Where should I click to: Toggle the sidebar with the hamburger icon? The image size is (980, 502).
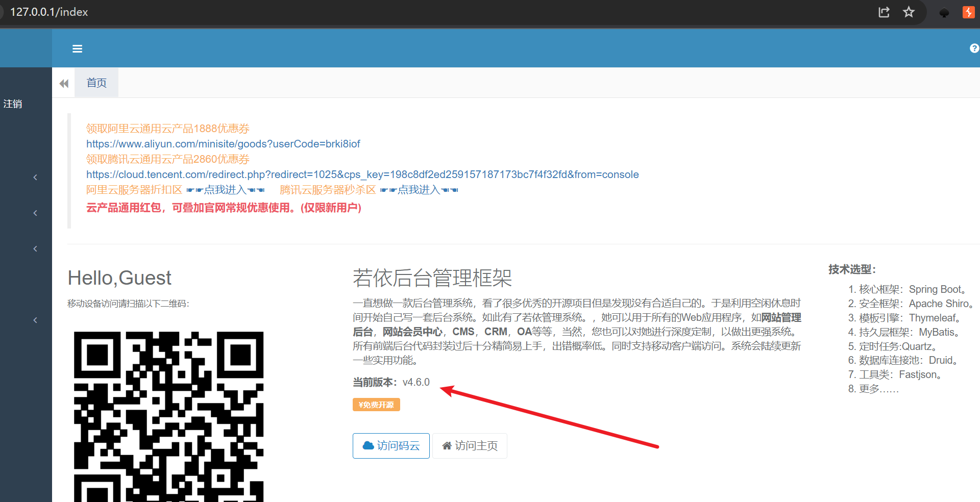point(77,49)
